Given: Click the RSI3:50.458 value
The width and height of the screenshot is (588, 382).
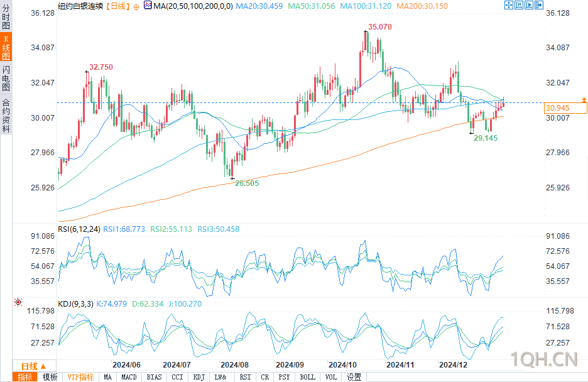Looking at the screenshot, I should (x=218, y=229).
